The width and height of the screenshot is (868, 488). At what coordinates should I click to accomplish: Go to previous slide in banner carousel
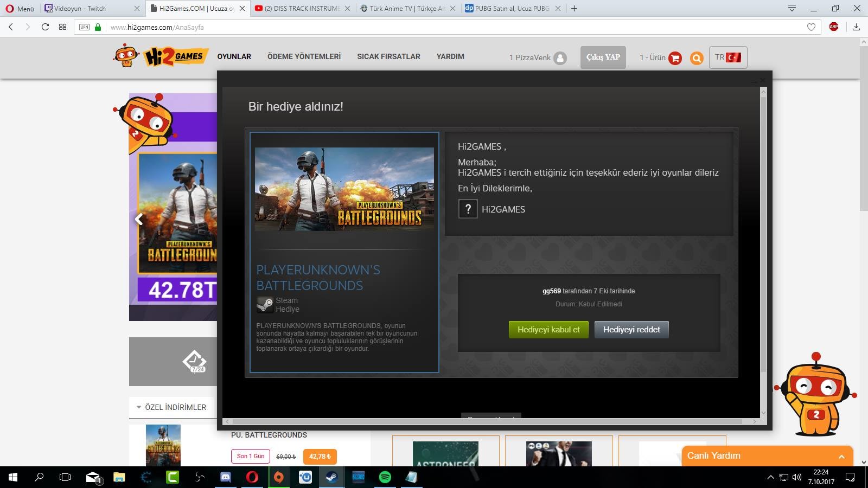click(x=139, y=219)
